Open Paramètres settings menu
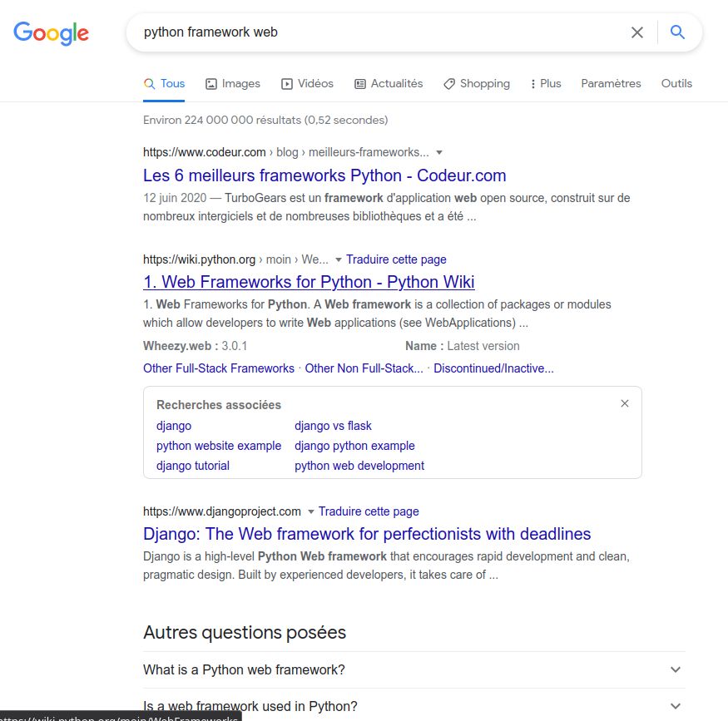Image resolution: width=728 pixels, height=721 pixels. coord(611,83)
